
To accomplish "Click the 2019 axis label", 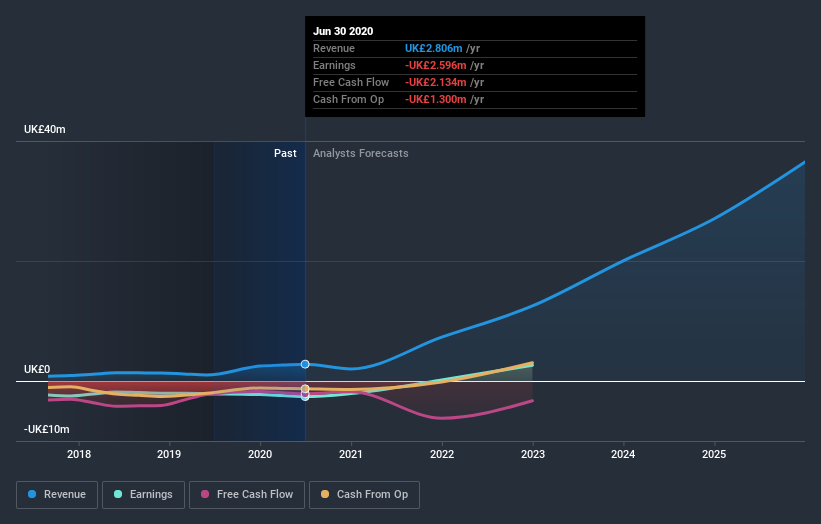I will [169, 454].
